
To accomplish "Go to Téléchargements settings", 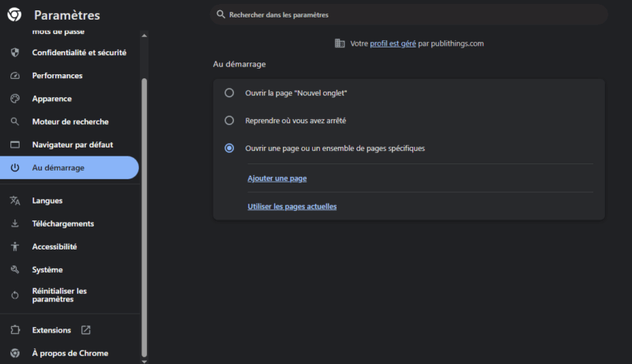I will pos(70,223).
